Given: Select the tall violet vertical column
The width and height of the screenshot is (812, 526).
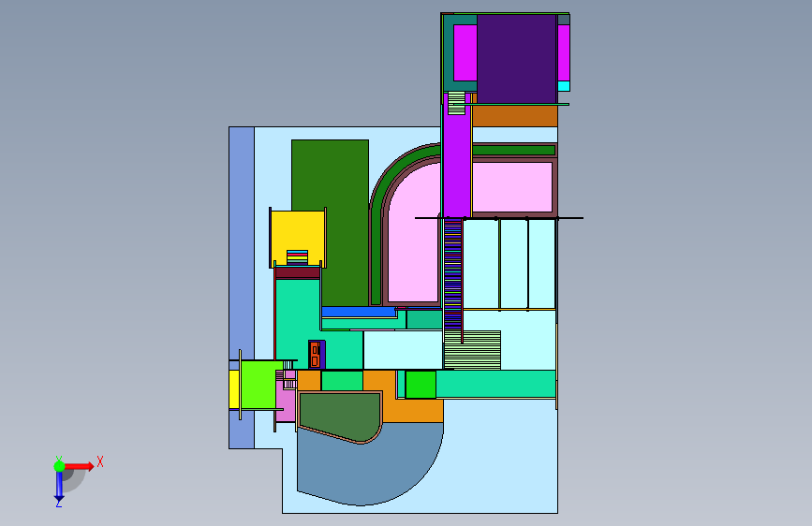Looking at the screenshot, I should point(457,160).
